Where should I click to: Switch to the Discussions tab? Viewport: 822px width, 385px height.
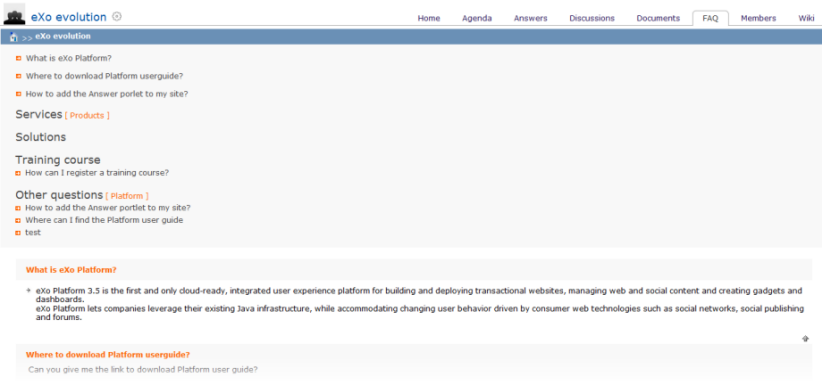click(x=592, y=18)
